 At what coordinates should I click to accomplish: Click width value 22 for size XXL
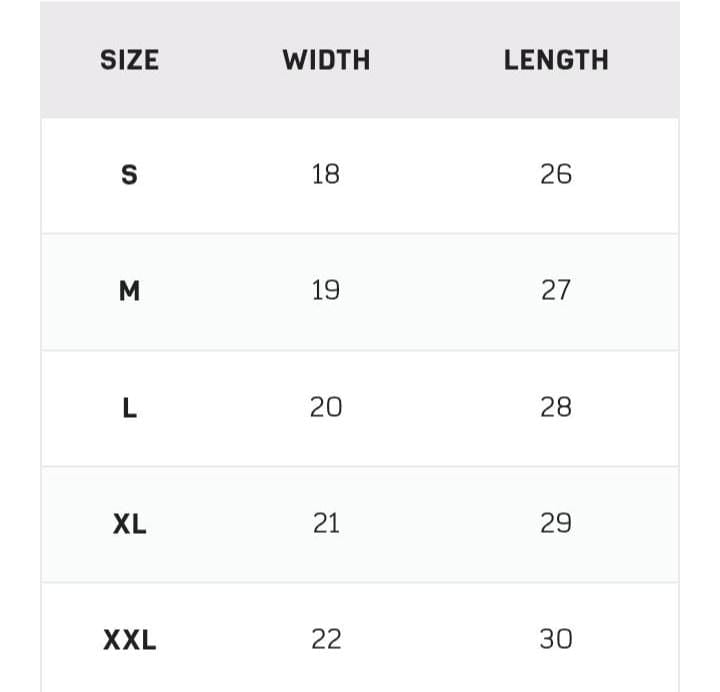coord(326,639)
